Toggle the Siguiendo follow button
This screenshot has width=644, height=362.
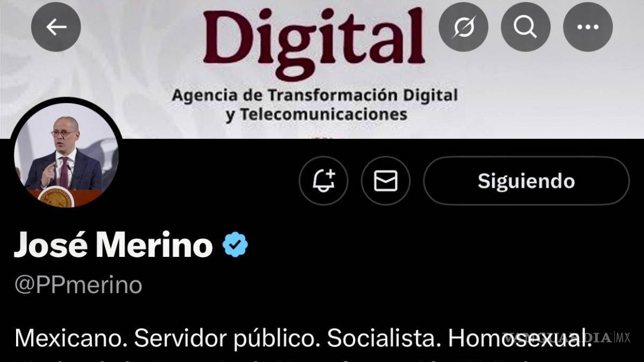526,181
